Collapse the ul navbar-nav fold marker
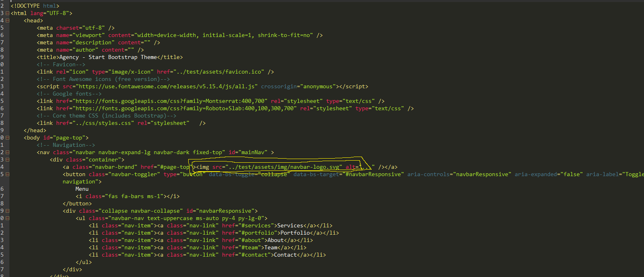Image resolution: width=644 pixels, height=277 pixels. tap(7, 218)
